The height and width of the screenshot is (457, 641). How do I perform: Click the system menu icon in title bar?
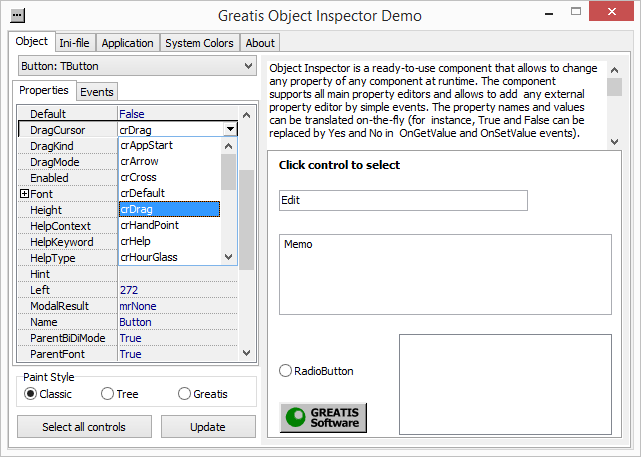(17, 16)
